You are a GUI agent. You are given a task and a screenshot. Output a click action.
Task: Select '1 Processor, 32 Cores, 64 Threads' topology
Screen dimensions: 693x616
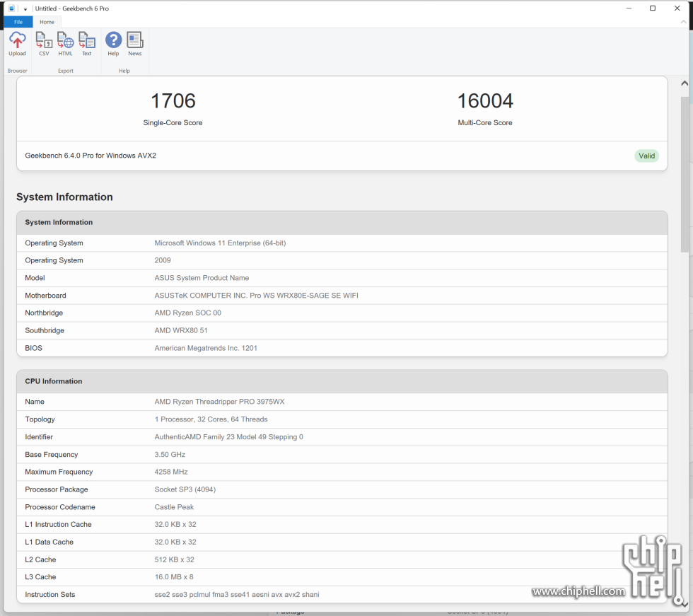(211, 419)
